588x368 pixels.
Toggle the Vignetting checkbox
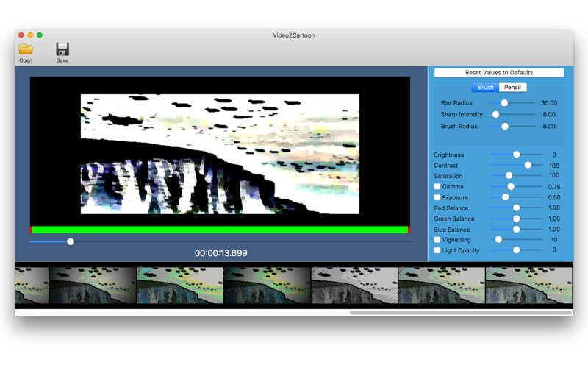437,240
